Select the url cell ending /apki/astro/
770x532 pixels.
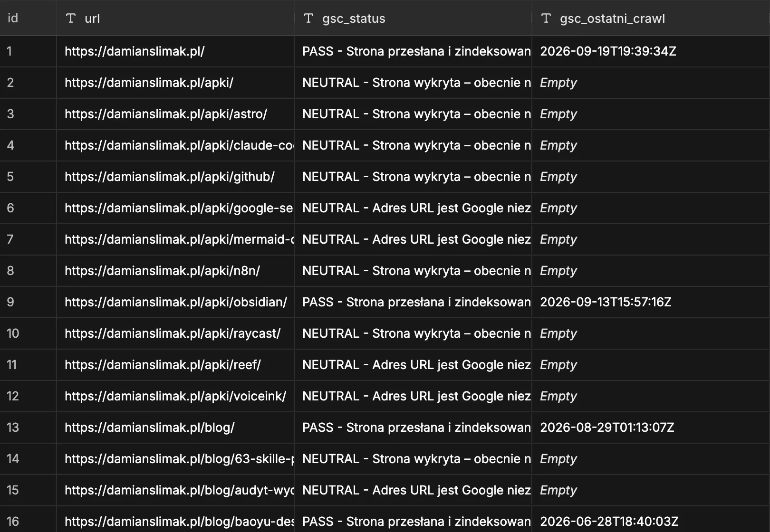click(x=175, y=114)
